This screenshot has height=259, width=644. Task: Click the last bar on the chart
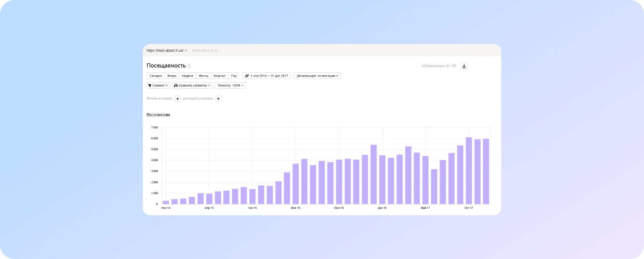pyautogui.click(x=486, y=171)
